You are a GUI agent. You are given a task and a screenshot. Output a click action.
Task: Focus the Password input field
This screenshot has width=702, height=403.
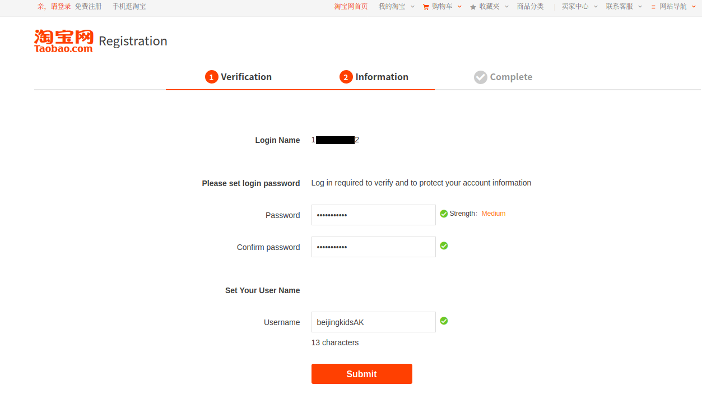click(x=373, y=215)
